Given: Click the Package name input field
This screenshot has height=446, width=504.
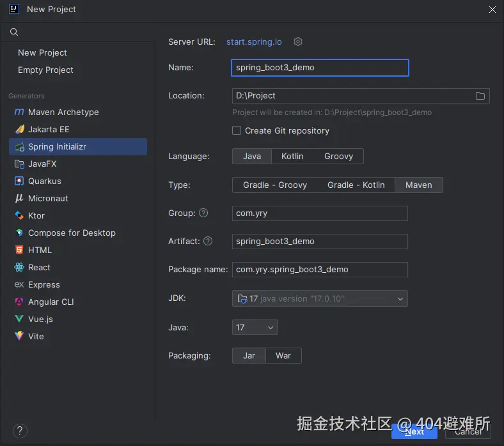Looking at the screenshot, I should tap(320, 270).
